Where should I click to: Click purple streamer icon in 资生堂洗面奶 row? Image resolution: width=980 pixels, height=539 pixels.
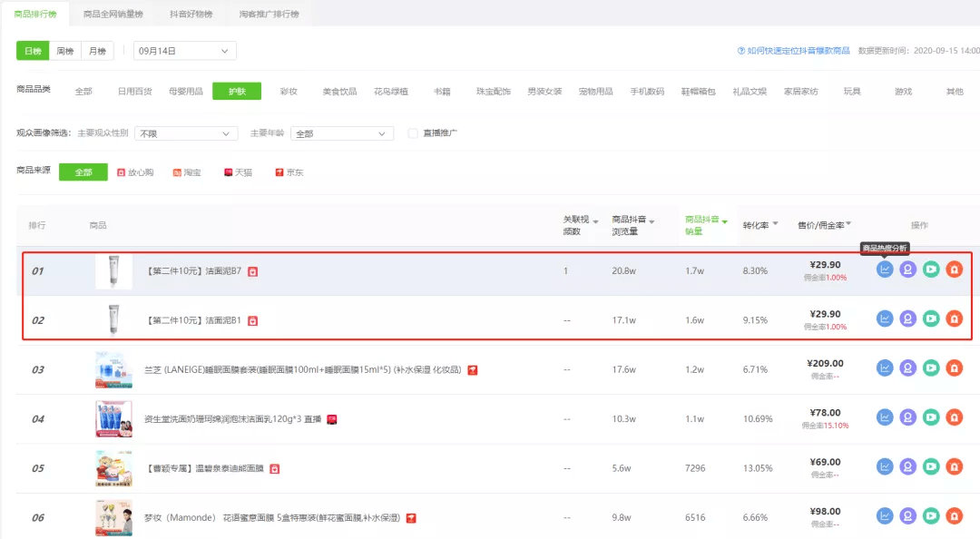907,417
